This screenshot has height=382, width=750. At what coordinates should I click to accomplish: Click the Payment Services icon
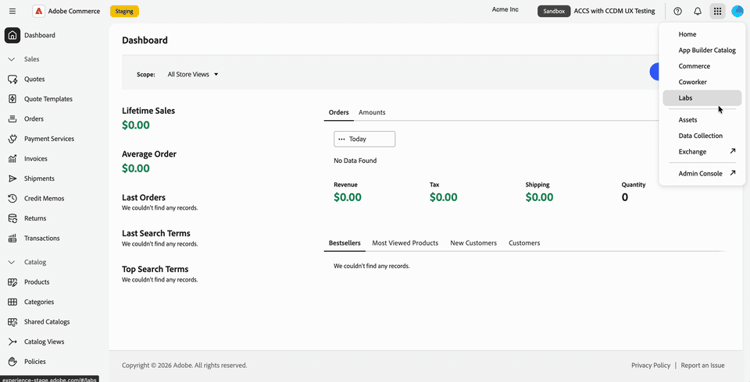coord(13,139)
